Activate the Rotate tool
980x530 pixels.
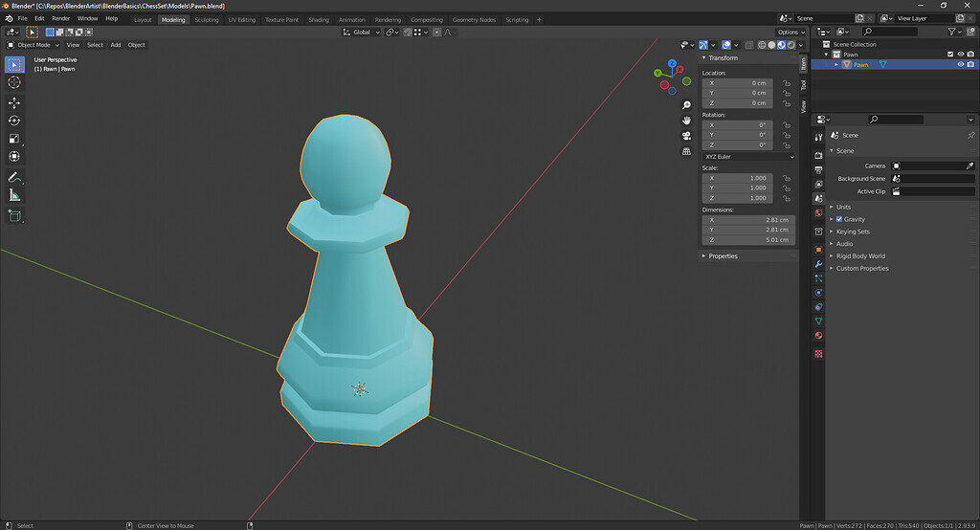click(14, 121)
